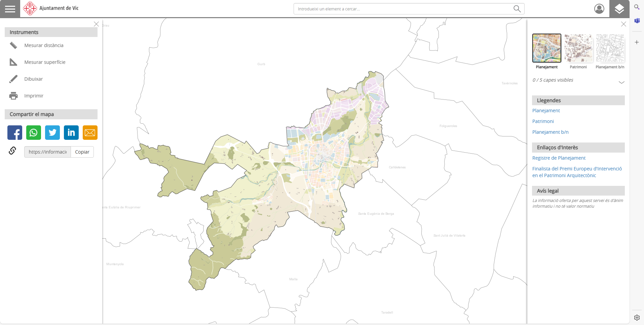Select Planejament b/n base map thumbnail
This screenshot has width=644, height=325.
[x=610, y=48]
